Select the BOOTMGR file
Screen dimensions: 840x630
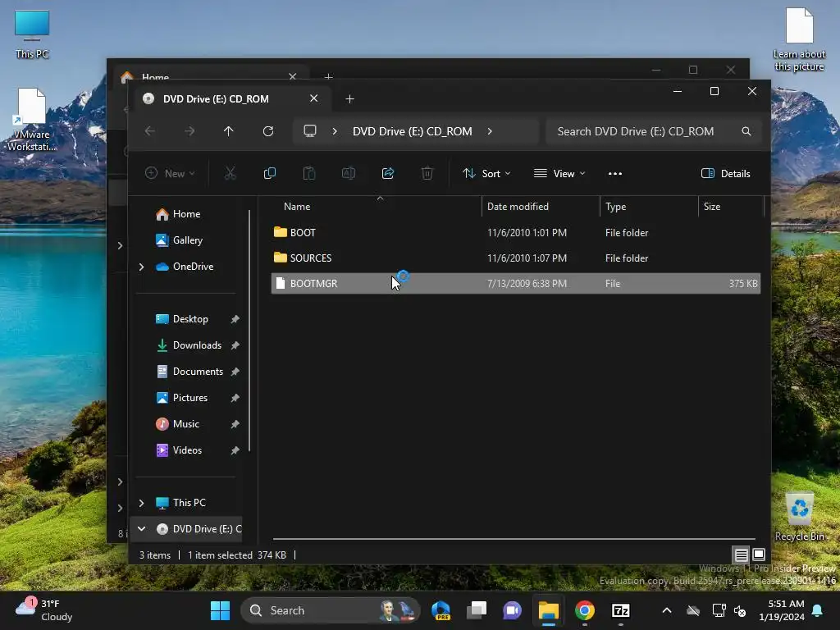(x=515, y=283)
